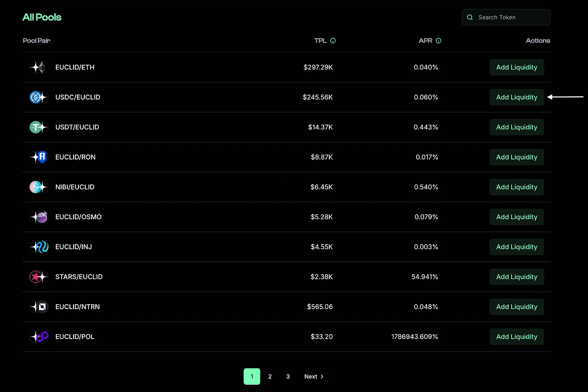Click the 0.079% APR value
Screen dimensions: 588x392
point(426,217)
